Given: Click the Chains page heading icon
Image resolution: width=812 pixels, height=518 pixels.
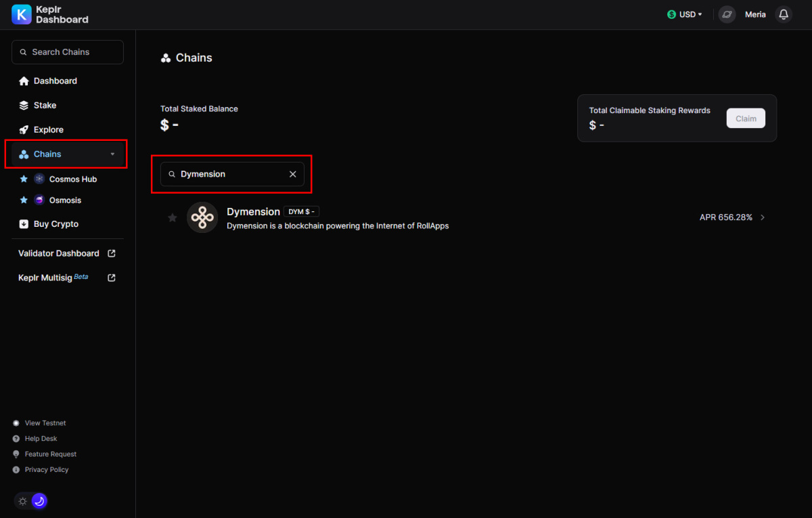Looking at the screenshot, I should pyautogui.click(x=166, y=58).
